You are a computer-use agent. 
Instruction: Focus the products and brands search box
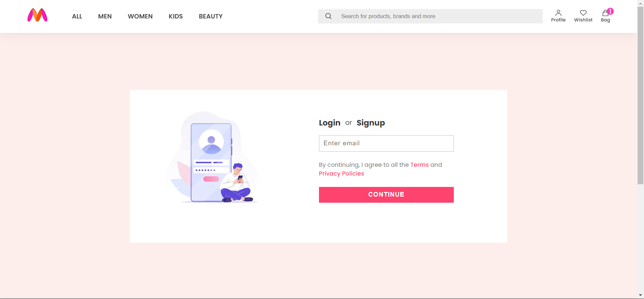click(x=430, y=16)
